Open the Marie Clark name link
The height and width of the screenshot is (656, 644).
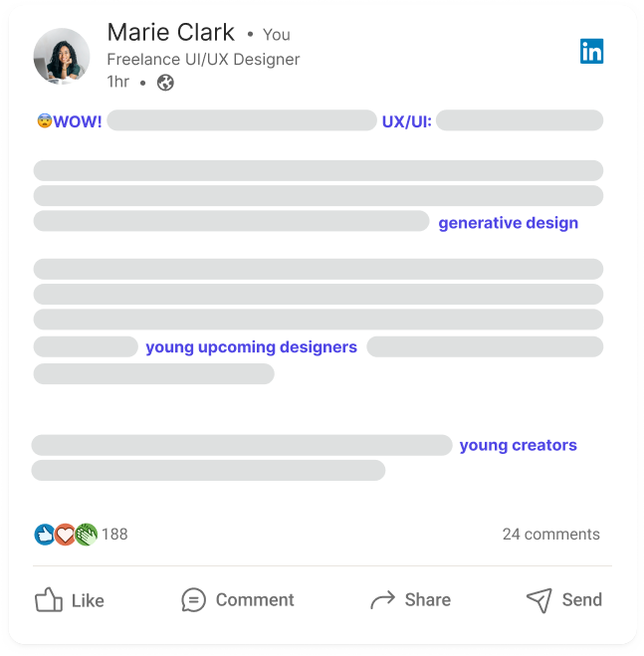coord(170,33)
